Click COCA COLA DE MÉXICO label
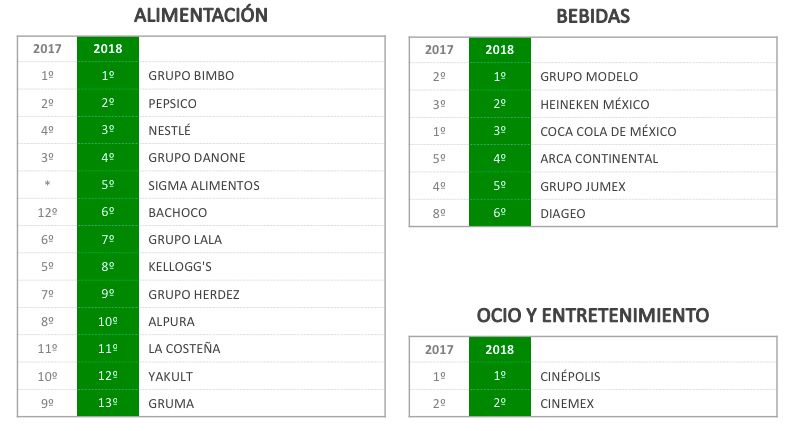This screenshot has width=799, height=431. point(608,131)
